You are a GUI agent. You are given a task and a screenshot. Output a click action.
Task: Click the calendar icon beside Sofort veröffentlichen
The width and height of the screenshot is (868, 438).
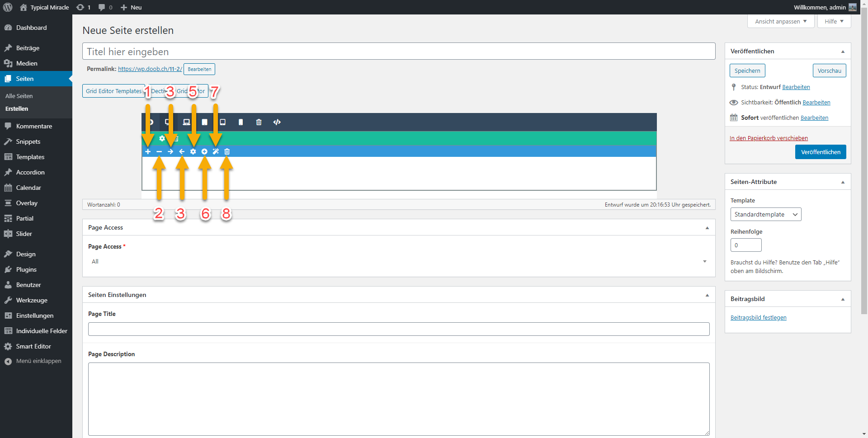(734, 118)
